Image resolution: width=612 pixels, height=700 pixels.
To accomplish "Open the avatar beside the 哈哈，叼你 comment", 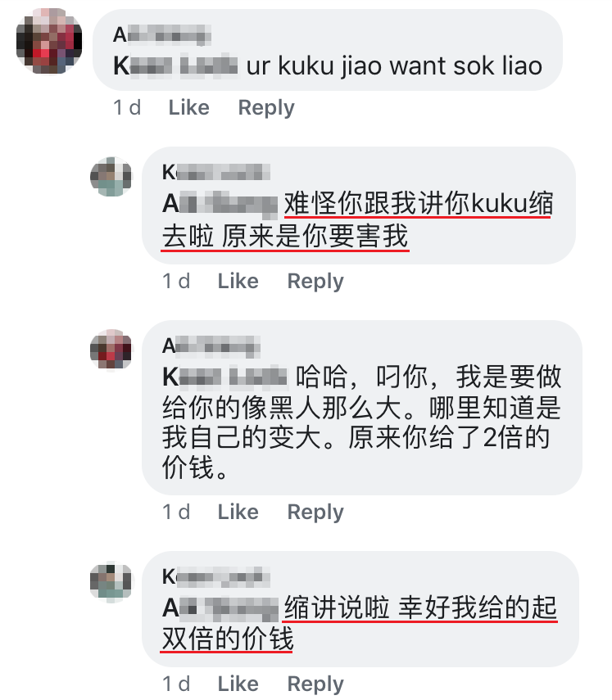I will 111,350.
